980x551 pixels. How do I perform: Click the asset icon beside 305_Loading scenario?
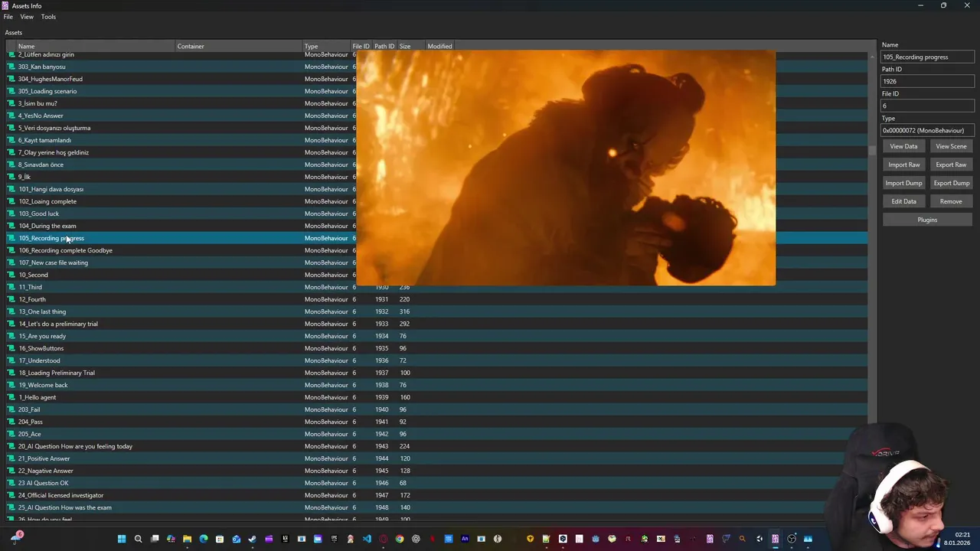pos(11,91)
